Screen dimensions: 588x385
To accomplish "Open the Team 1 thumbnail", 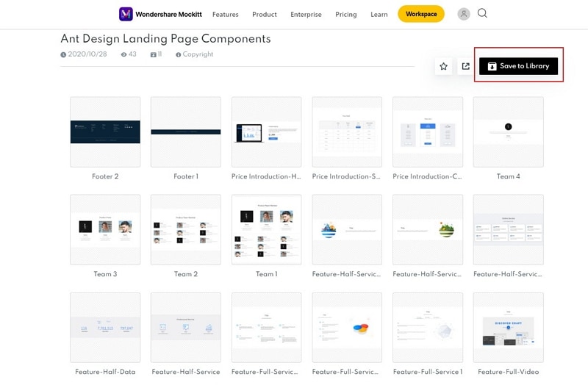I will (x=267, y=229).
